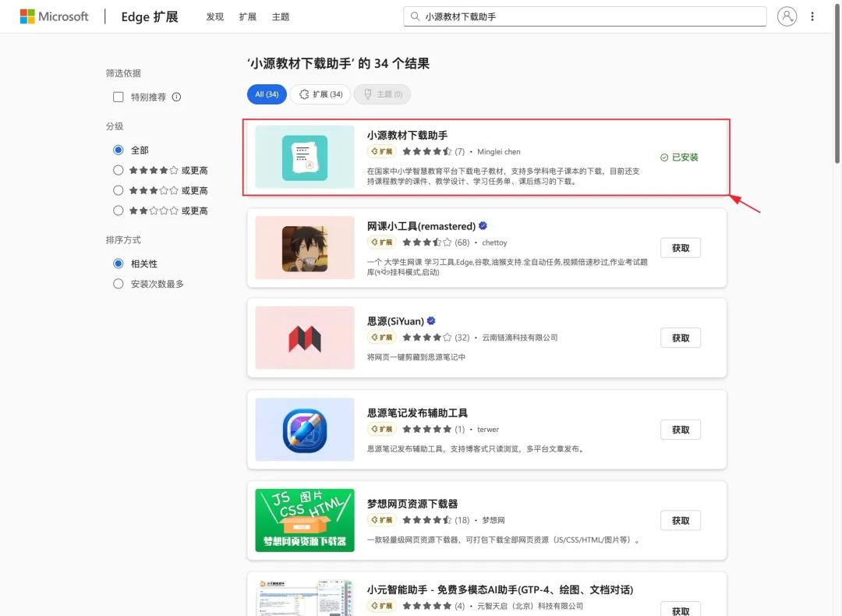Click star rating of 思源笔记发布辅助工具

point(427,429)
